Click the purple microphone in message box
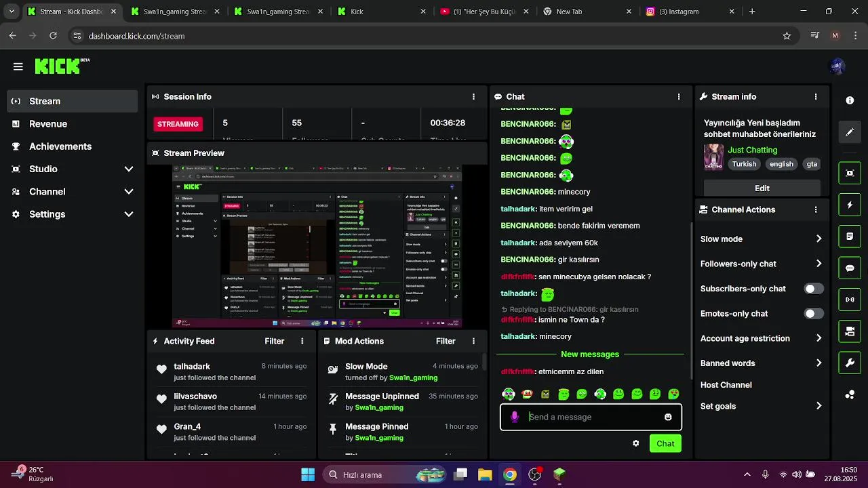Screen dimensions: 868x488 click(515, 417)
